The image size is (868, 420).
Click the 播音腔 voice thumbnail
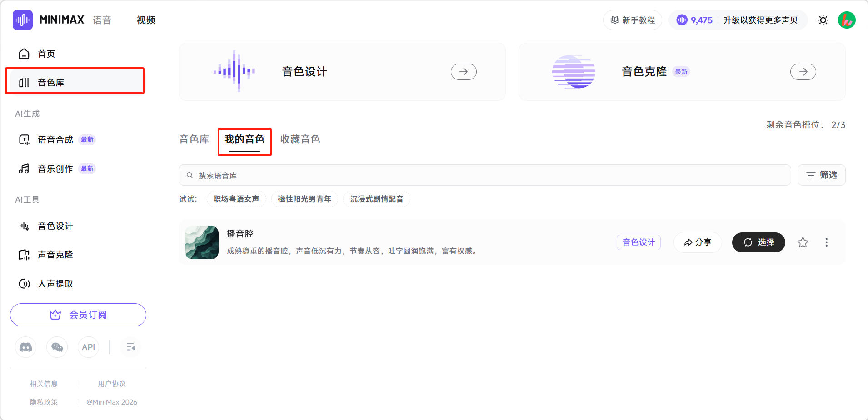coord(202,242)
